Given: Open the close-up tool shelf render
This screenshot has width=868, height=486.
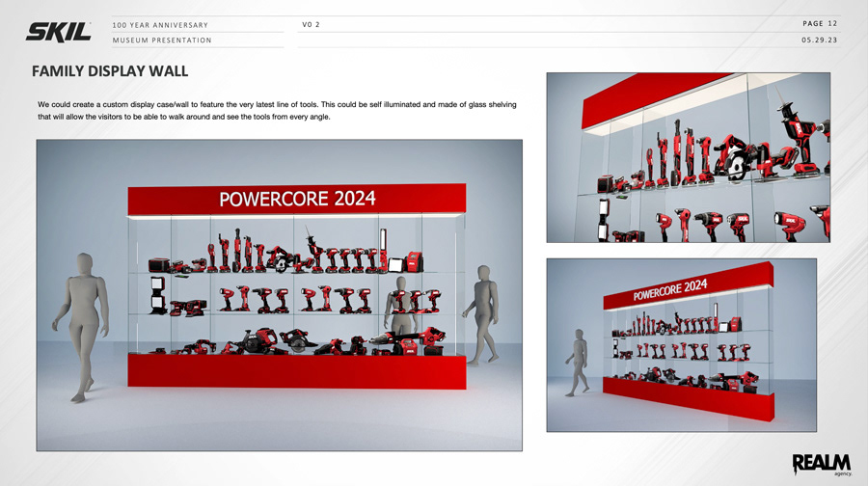Looking at the screenshot, I should tap(688, 157).
